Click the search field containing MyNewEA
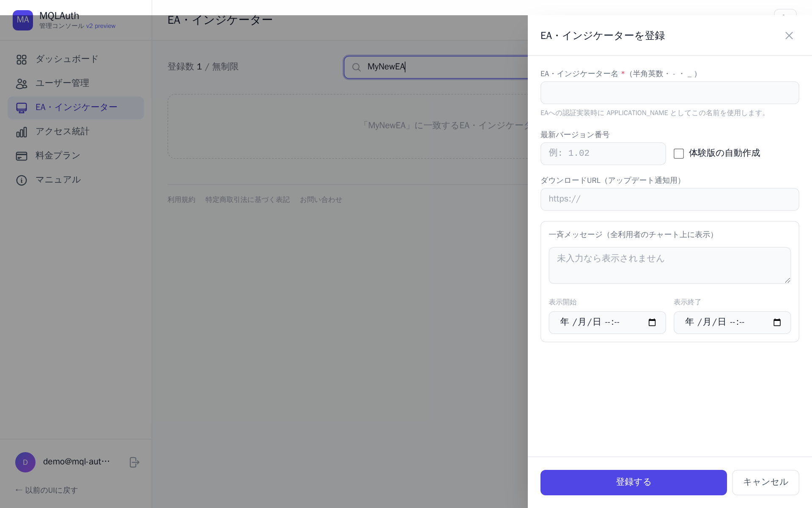The width and height of the screenshot is (812, 508). 436,67
